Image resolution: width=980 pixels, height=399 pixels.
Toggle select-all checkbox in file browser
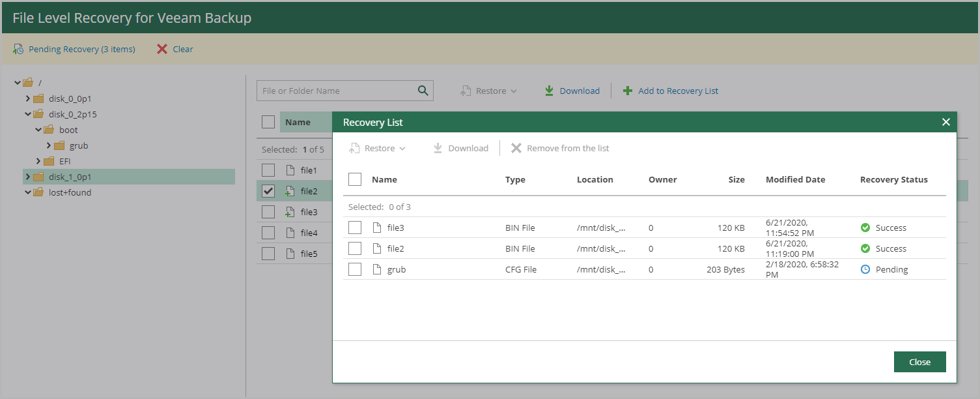coord(268,122)
